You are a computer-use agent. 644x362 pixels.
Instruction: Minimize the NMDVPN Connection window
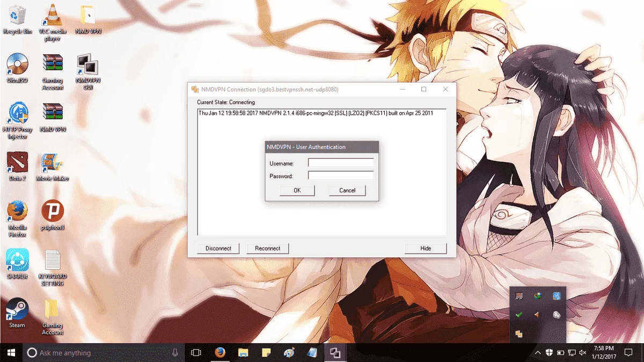click(401, 89)
